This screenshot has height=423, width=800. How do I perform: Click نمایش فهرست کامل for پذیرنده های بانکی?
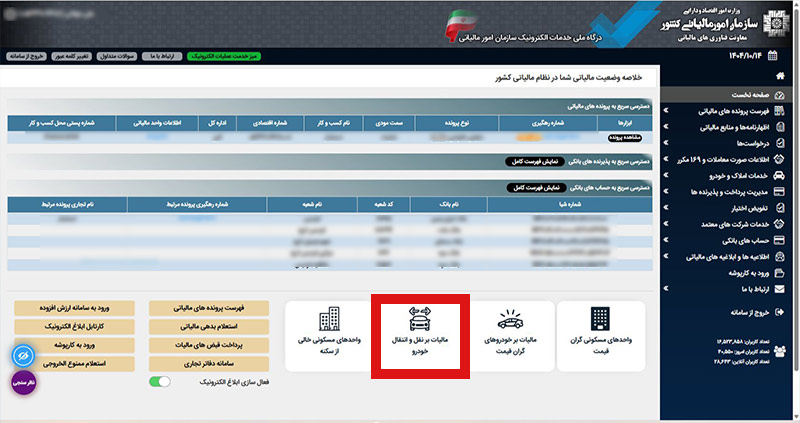coord(535,161)
